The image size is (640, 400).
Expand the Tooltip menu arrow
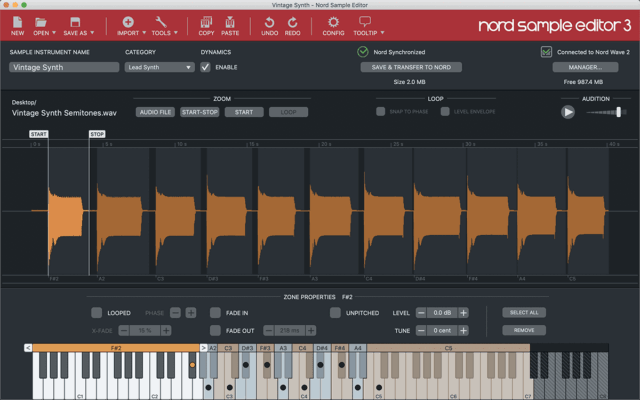[x=382, y=33]
